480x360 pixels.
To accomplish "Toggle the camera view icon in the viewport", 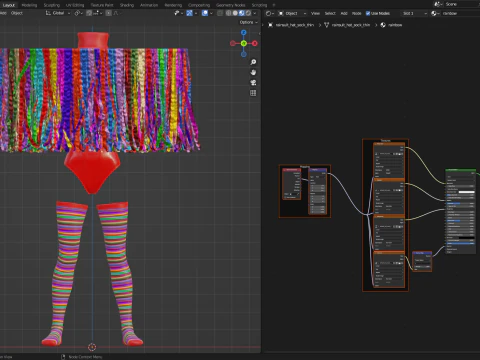I will (253, 83).
